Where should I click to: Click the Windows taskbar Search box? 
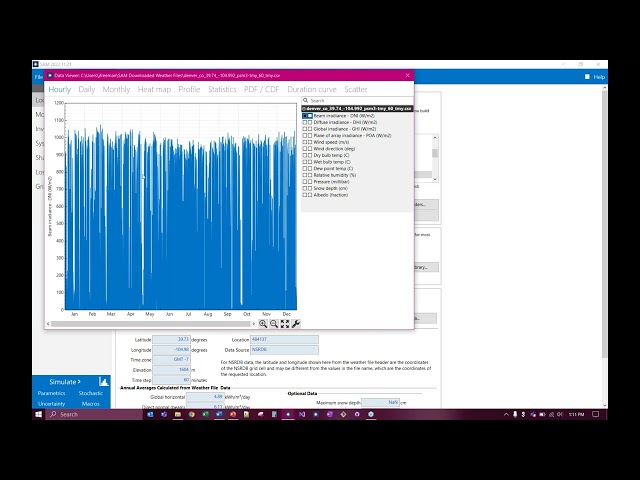coord(94,414)
